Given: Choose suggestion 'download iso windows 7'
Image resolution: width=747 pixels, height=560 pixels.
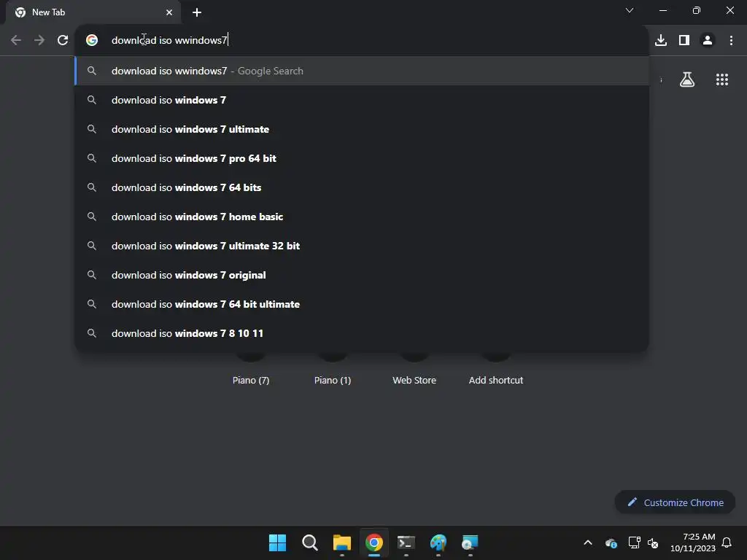Looking at the screenshot, I should point(362,100).
